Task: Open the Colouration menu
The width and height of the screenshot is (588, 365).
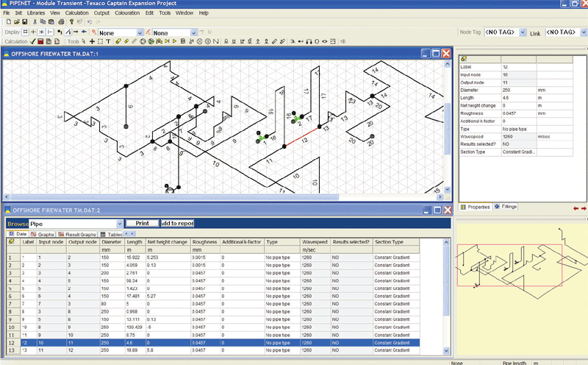Action: coord(127,13)
